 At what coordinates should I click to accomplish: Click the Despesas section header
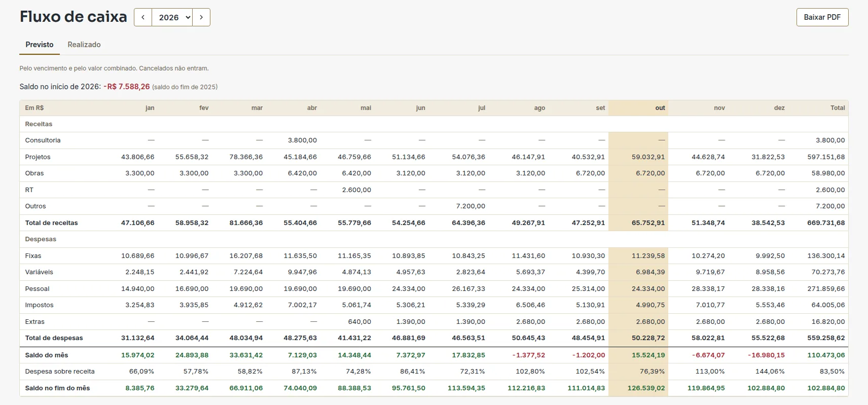click(41, 239)
